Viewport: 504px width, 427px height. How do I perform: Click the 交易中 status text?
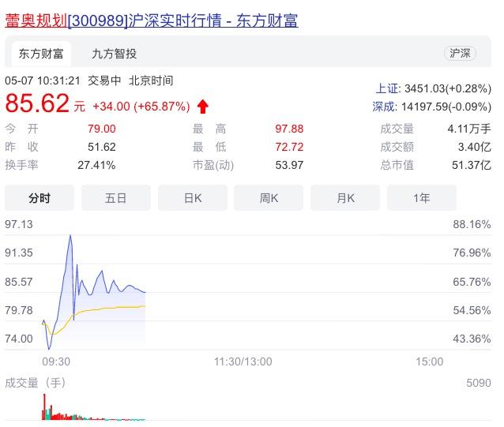tap(104, 81)
